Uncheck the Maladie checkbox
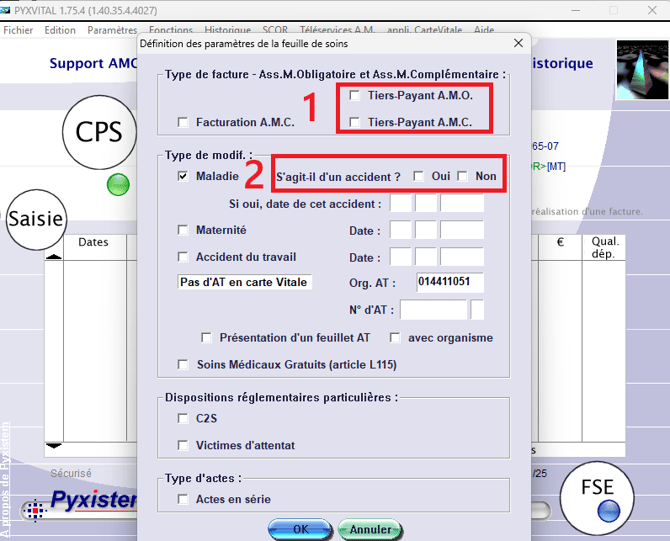Viewport: 670px width, 541px height. 182,176
